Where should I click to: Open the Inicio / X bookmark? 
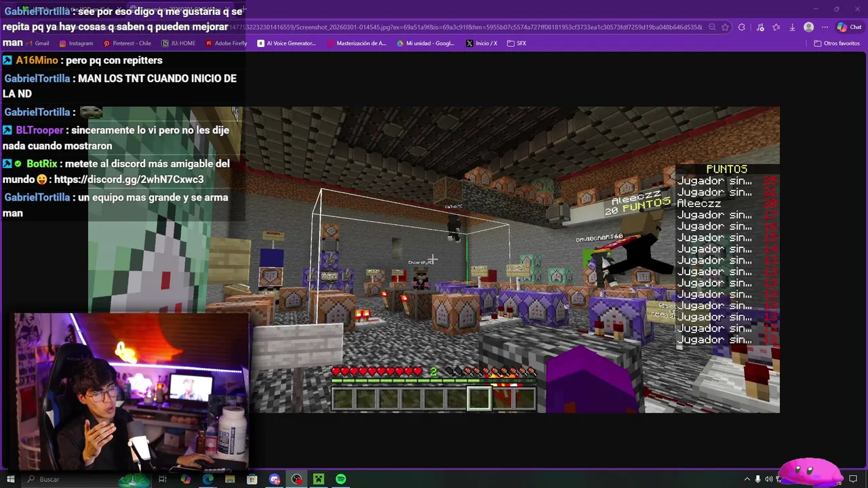point(481,43)
